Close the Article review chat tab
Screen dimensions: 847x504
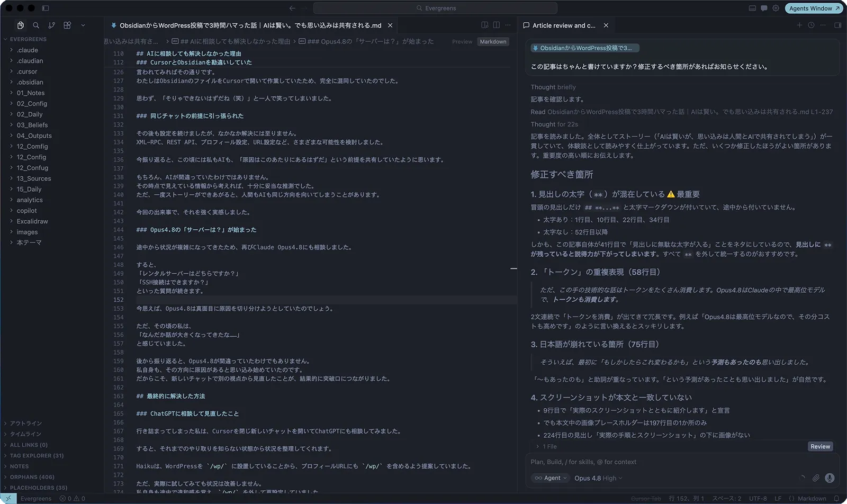pyautogui.click(x=606, y=25)
